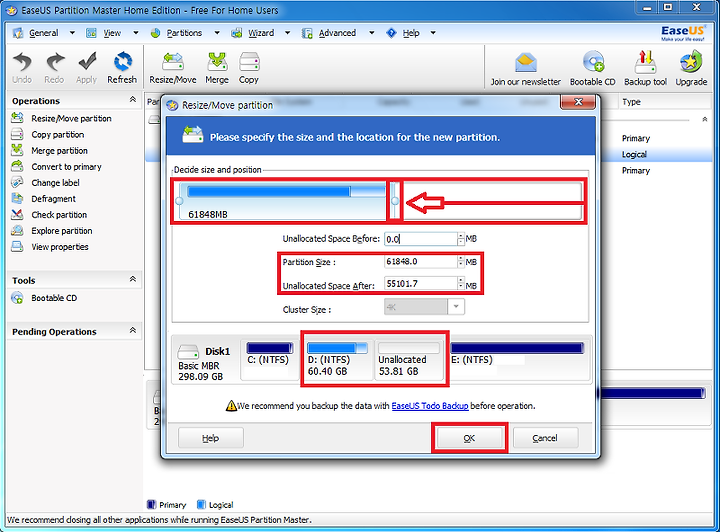Click Unallocated Space After spinner arrows

point(461,284)
